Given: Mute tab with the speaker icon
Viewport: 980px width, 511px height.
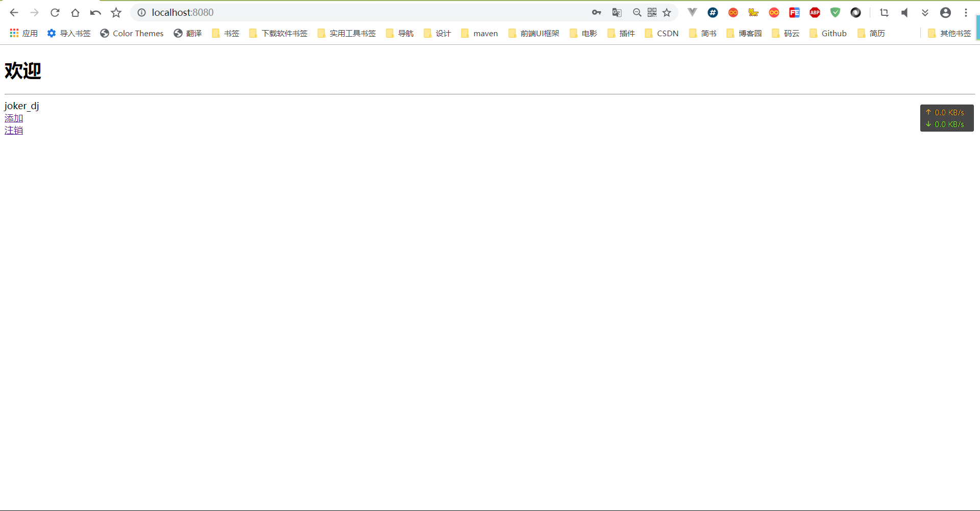Looking at the screenshot, I should (904, 13).
